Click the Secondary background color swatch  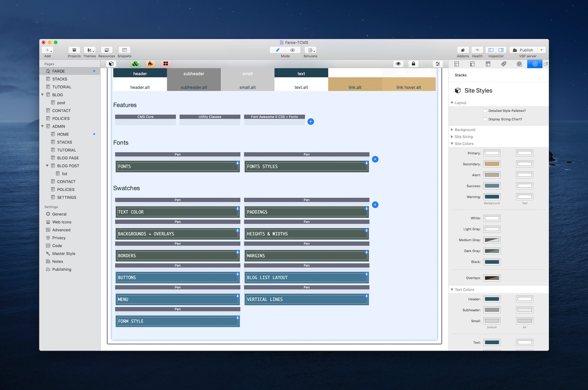(x=492, y=164)
